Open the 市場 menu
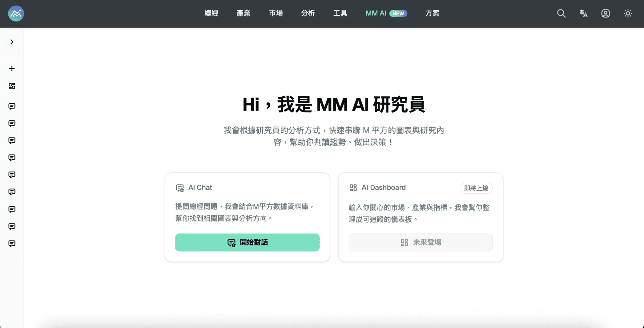This screenshot has height=328, width=644. tap(276, 13)
